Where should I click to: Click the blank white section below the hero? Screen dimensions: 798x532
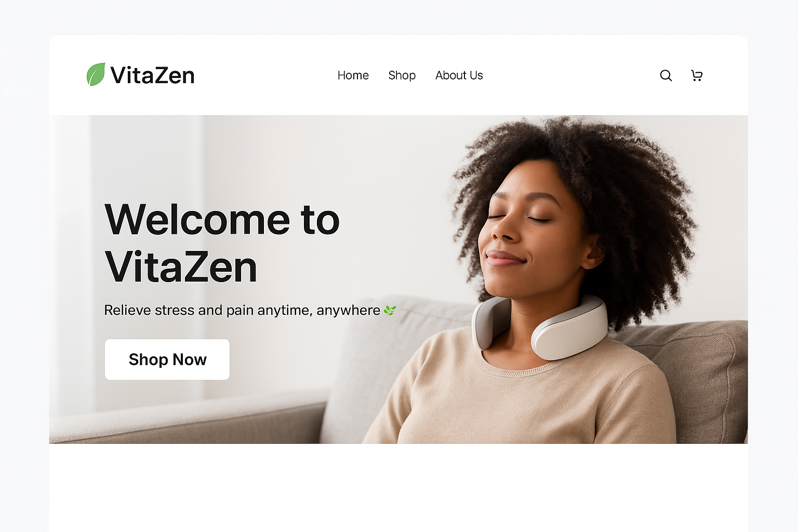398,487
